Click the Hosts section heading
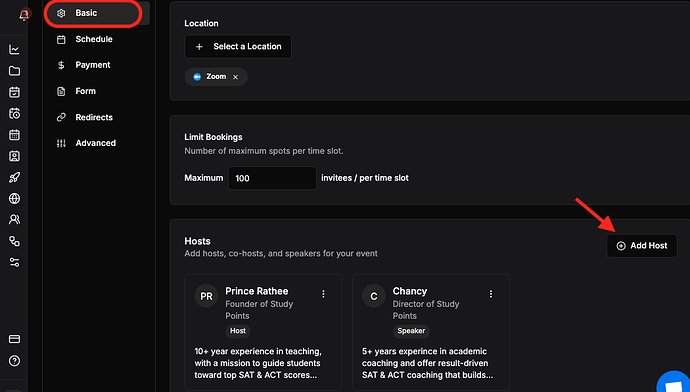The width and height of the screenshot is (690, 392). [197, 241]
